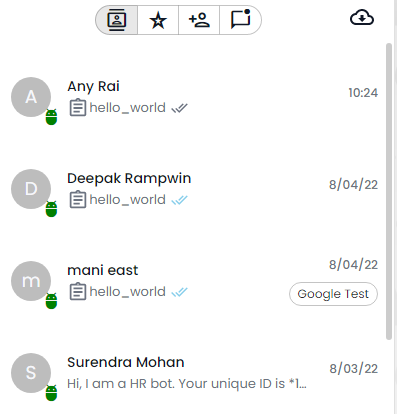The width and height of the screenshot is (397, 414).
Task: Click the template icon in Any Rai's message
Action: coord(78,108)
